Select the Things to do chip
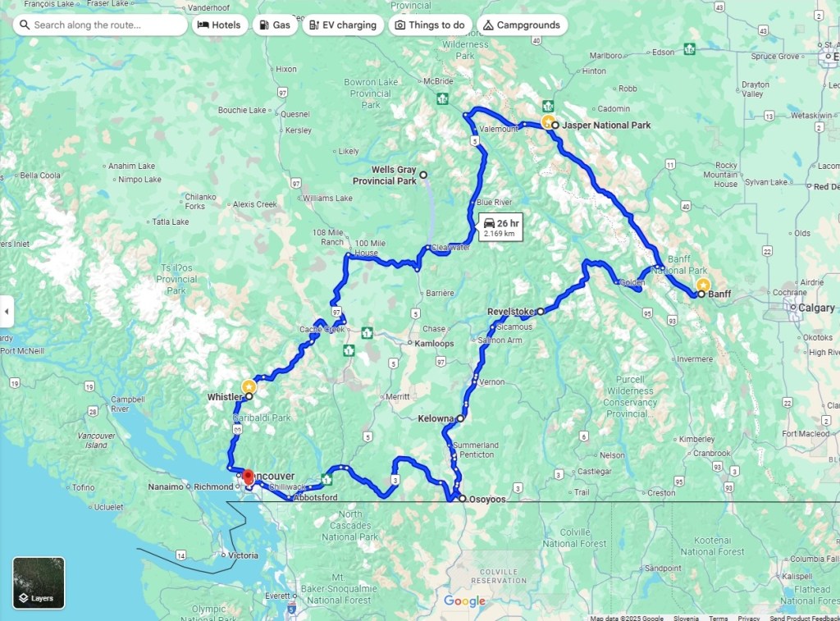840x621 pixels. (x=430, y=25)
